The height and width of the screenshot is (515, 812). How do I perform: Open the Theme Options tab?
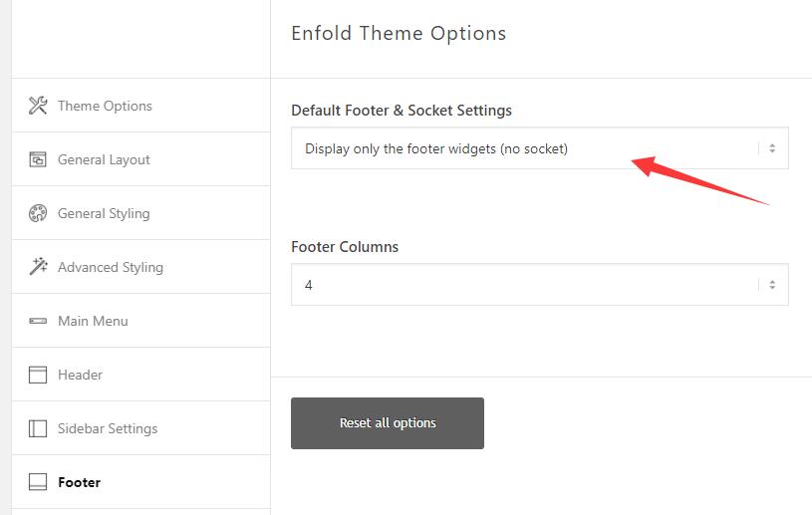pyautogui.click(x=105, y=106)
